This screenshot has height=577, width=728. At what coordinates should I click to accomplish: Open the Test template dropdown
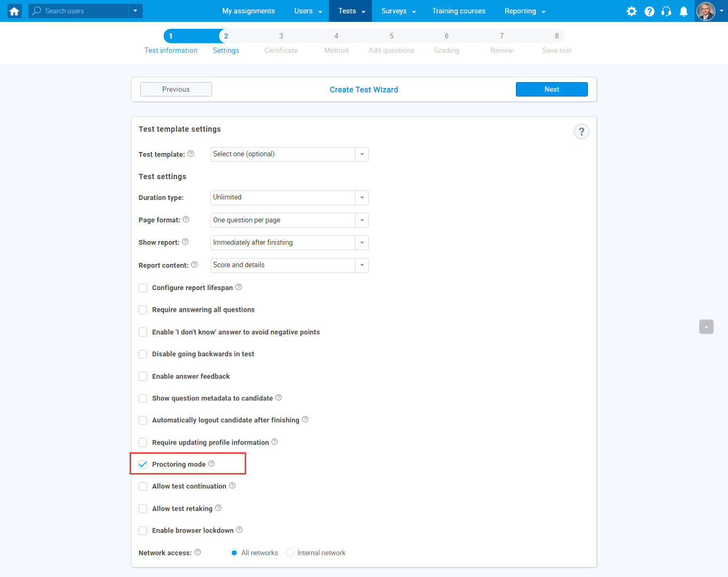point(289,154)
